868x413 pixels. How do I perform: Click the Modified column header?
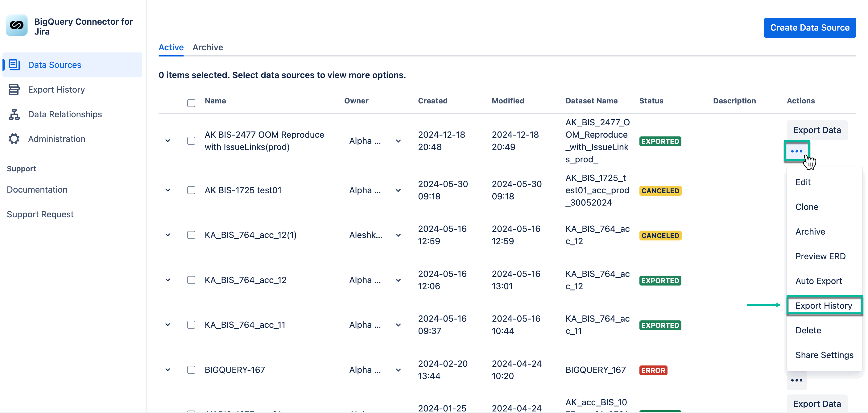coord(508,101)
